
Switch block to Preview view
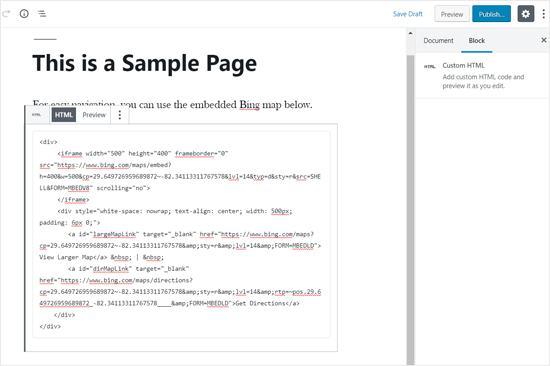point(94,115)
